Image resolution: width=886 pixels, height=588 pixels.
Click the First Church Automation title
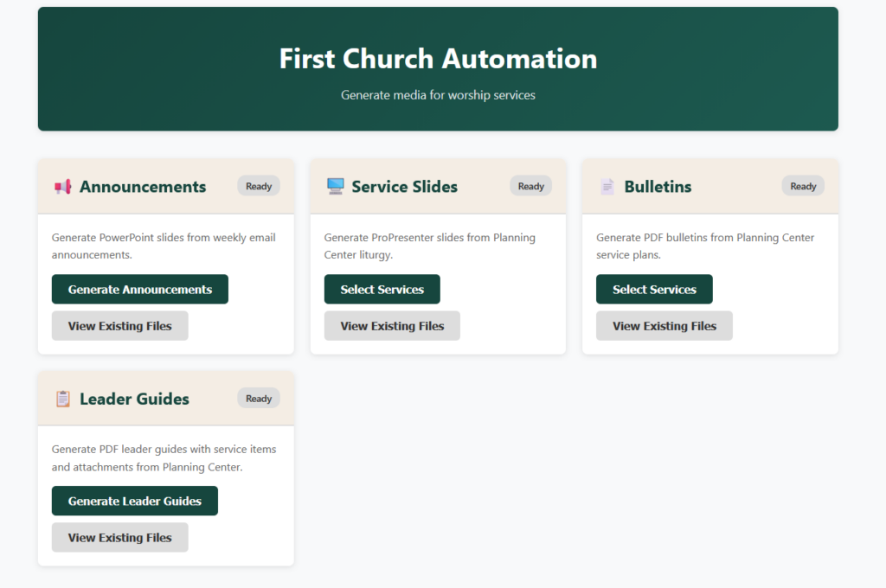[438, 59]
